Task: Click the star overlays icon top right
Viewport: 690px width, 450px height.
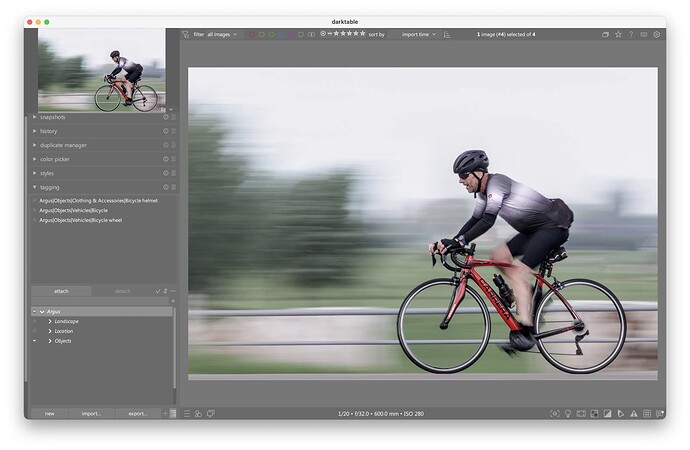Action: (x=618, y=34)
